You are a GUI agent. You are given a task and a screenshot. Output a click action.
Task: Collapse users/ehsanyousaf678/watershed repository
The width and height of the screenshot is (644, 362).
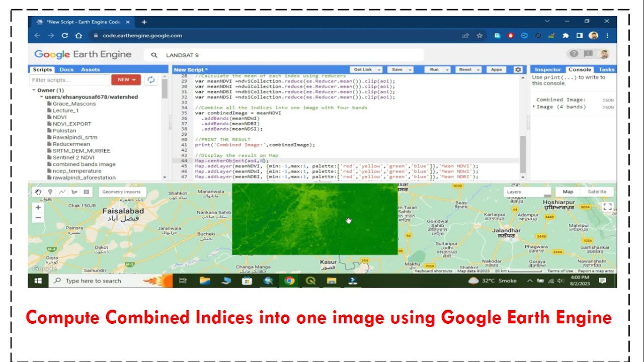pos(42,97)
